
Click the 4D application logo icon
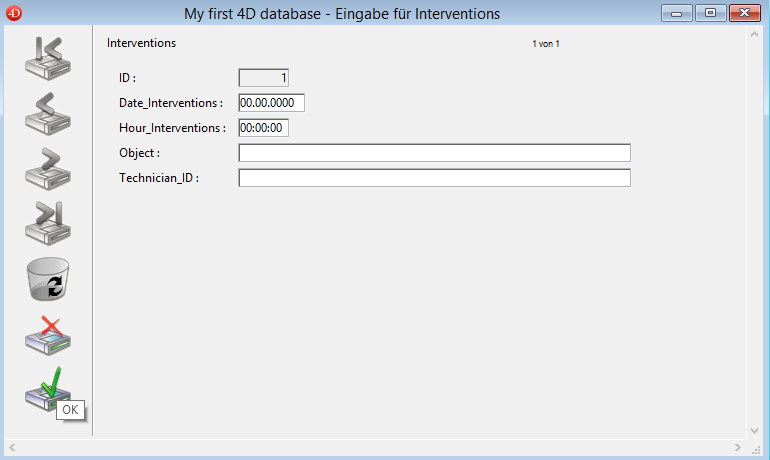(14, 13)
